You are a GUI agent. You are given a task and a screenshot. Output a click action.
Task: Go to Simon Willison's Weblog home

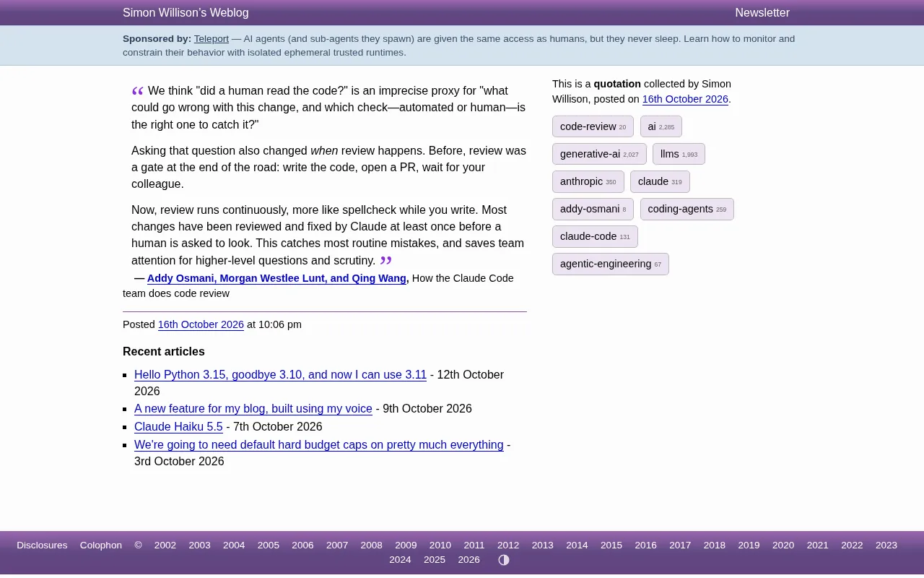pyautogui.click(x=186, y=13)
